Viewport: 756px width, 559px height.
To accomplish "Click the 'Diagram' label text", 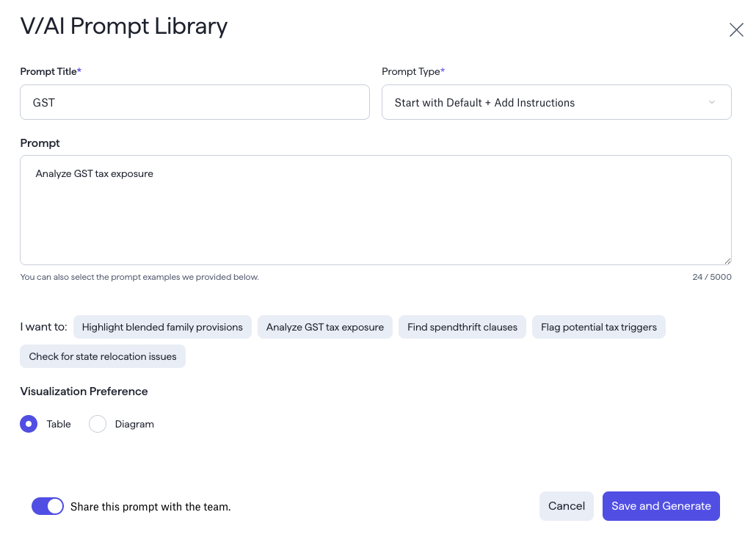I will (x=134, y=424).
